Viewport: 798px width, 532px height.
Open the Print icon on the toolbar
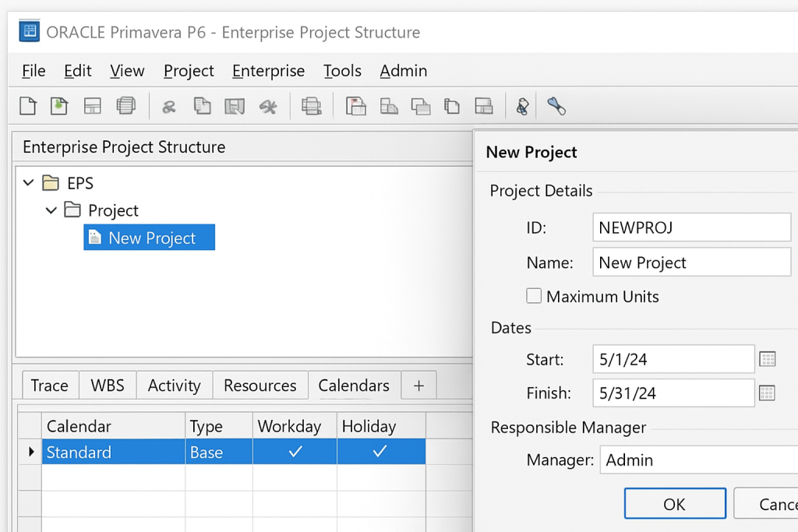[312, 105]
